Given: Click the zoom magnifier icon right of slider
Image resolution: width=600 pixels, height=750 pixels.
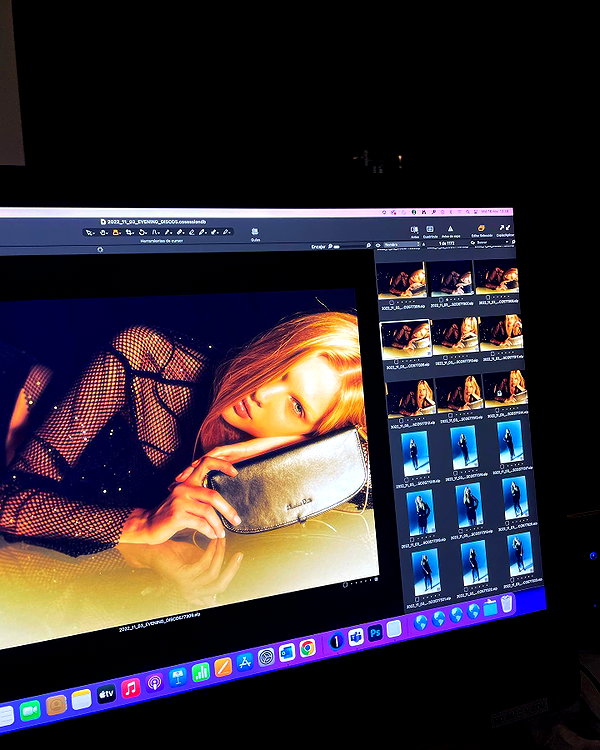Looking at the screenshot, I should (369, 245).
